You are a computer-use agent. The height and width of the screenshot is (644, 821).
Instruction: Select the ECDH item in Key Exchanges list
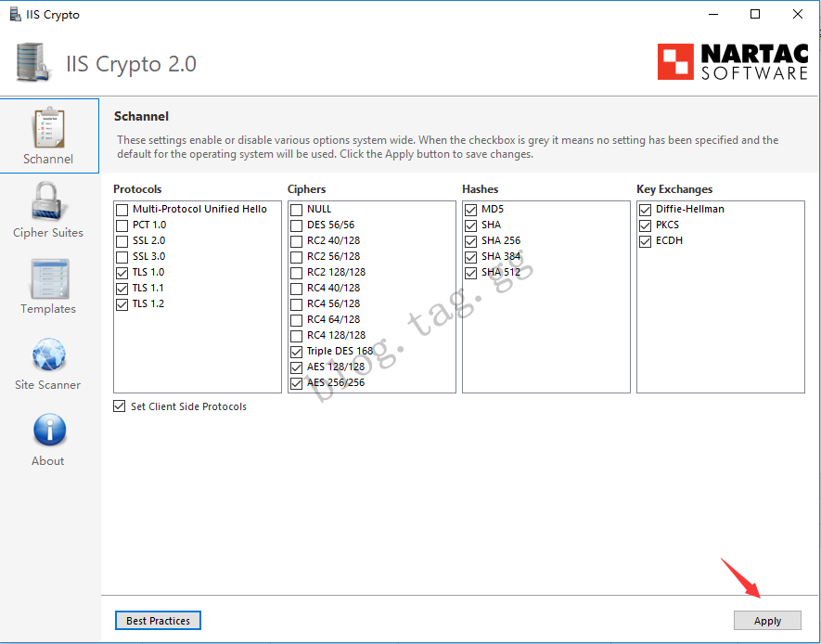(669, 241)
